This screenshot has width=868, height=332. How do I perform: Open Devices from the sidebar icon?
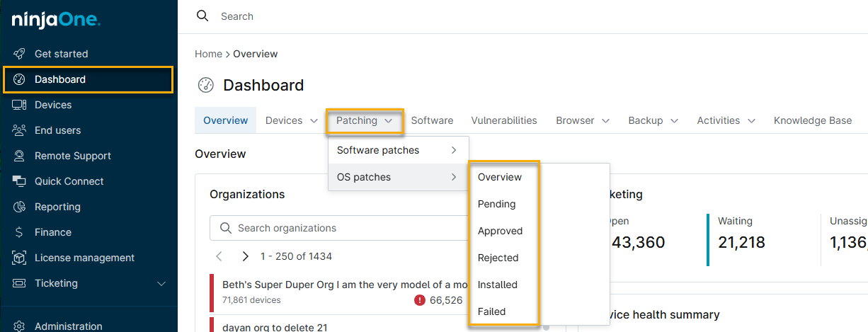pos(20,105)
